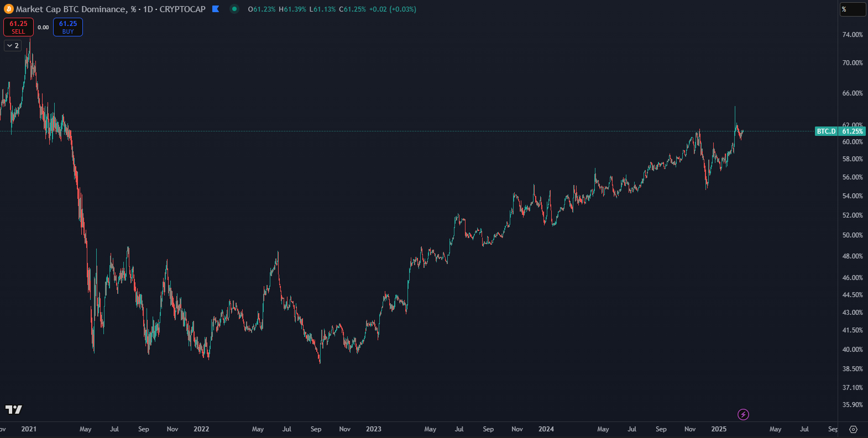
Task: Click the 61.25% current price label
Action: tap(853, 131)
